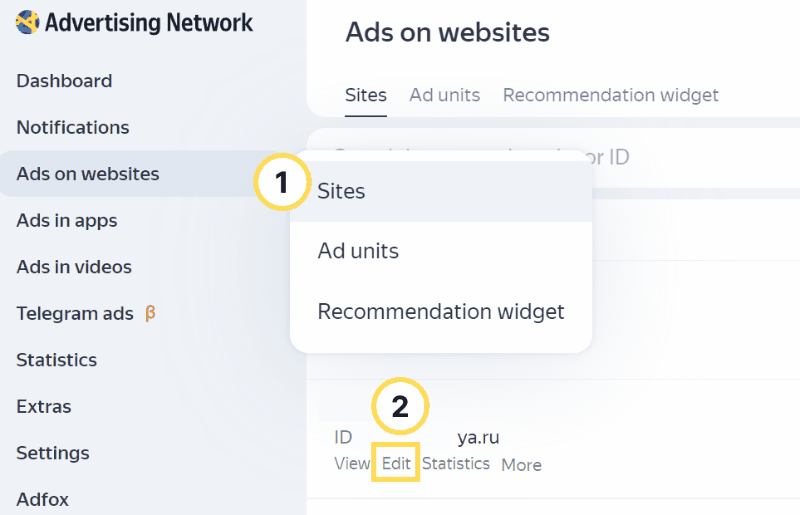Switch to the Recommendation widget tab
Screen dimensions: 800x515
pos(611,95)
